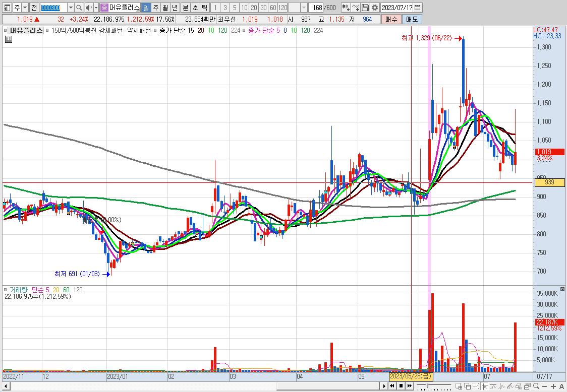The height and width of the screenshot is (392, 567).
Task: Toggle the 150억/500억봉찐 indicator square
Action: coord(47,31)
